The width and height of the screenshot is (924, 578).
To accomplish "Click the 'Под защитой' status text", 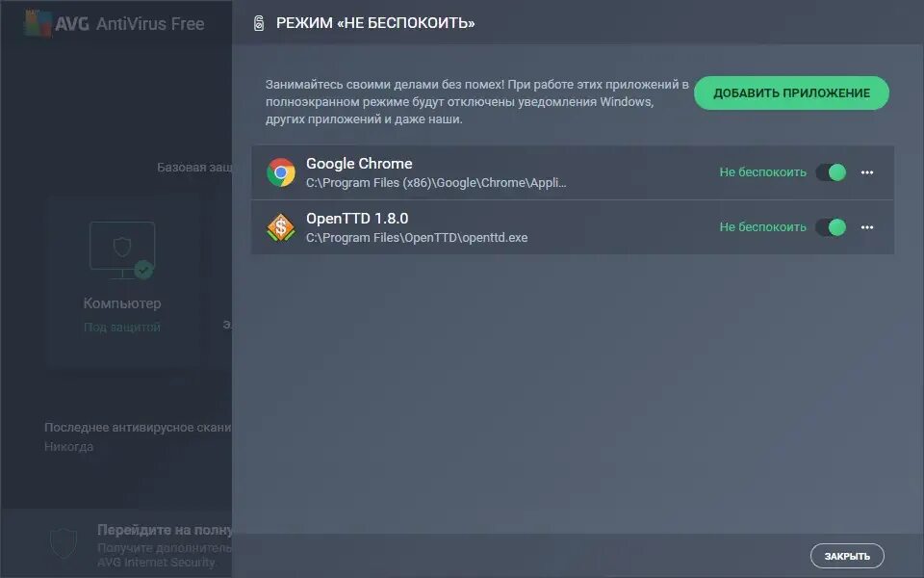I will [122, 327].
